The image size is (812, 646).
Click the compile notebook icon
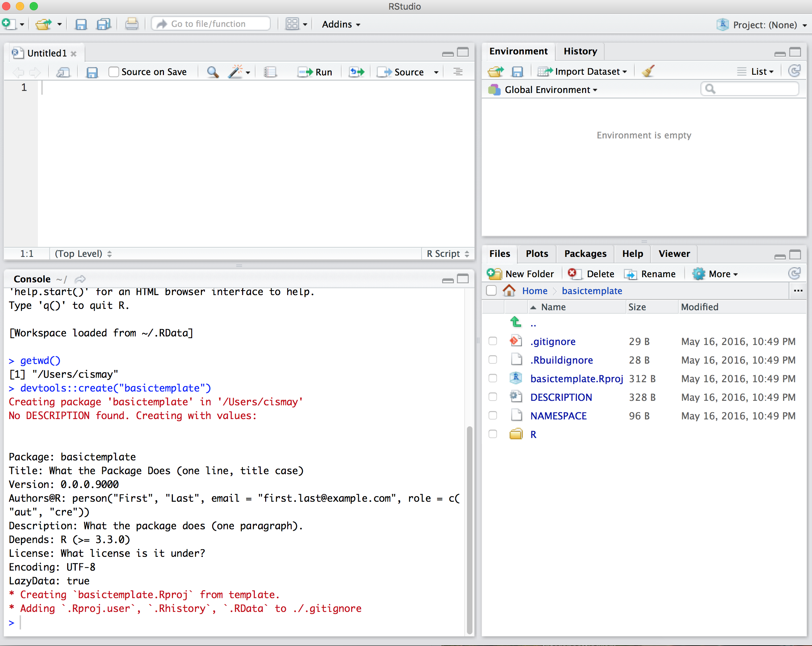pos(270,72)
